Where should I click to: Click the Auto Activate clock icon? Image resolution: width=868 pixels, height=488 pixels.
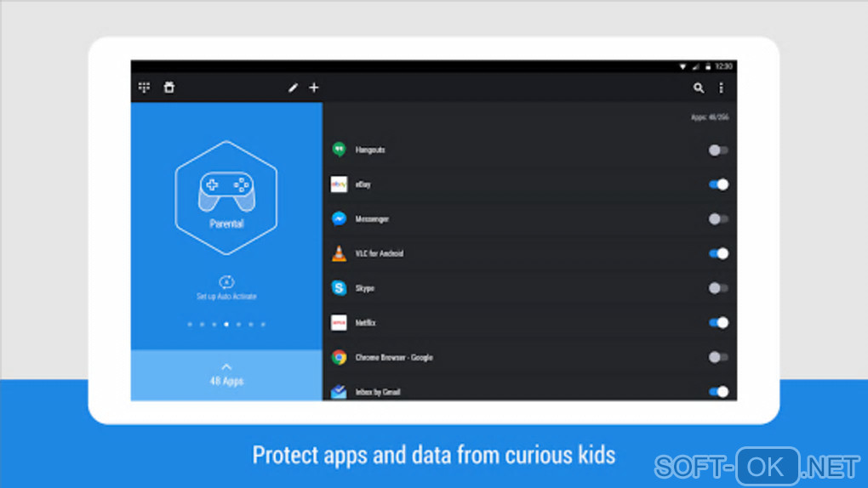click(226, 281)
